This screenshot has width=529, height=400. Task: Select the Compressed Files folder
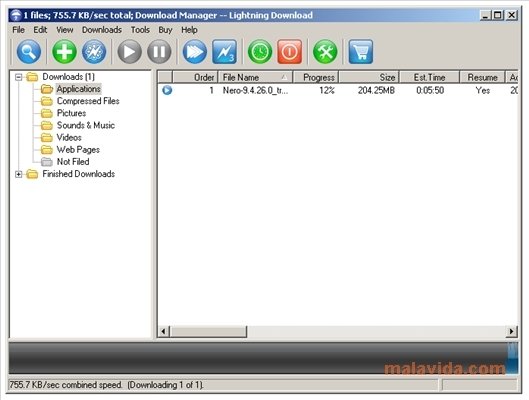pos(88,101)
